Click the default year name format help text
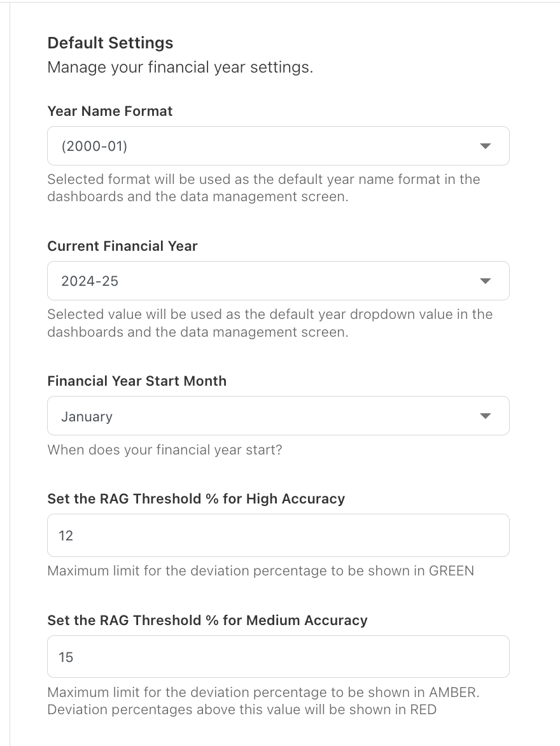 tap(263, 188)
